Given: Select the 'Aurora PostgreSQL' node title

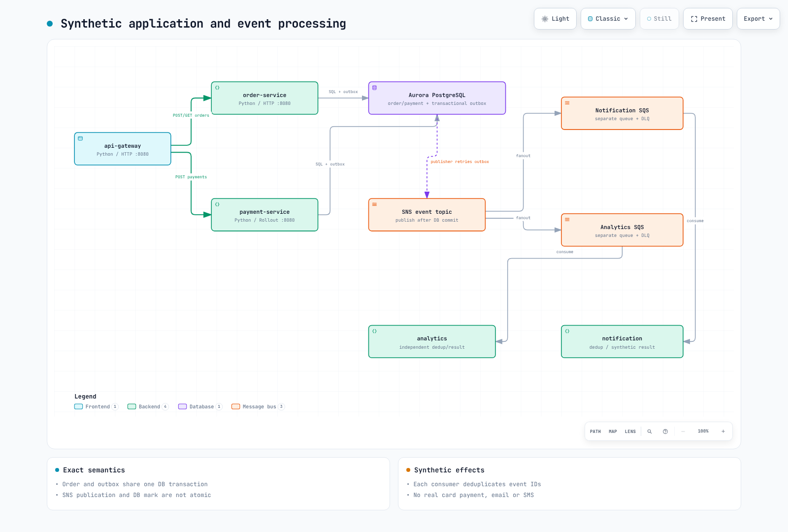Looking at the screenshot, I should point(437,96).
